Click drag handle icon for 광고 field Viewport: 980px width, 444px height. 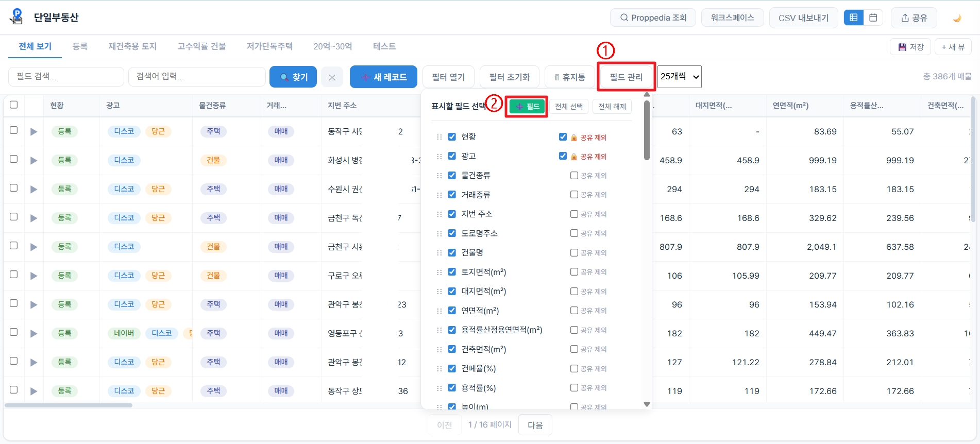440,157
